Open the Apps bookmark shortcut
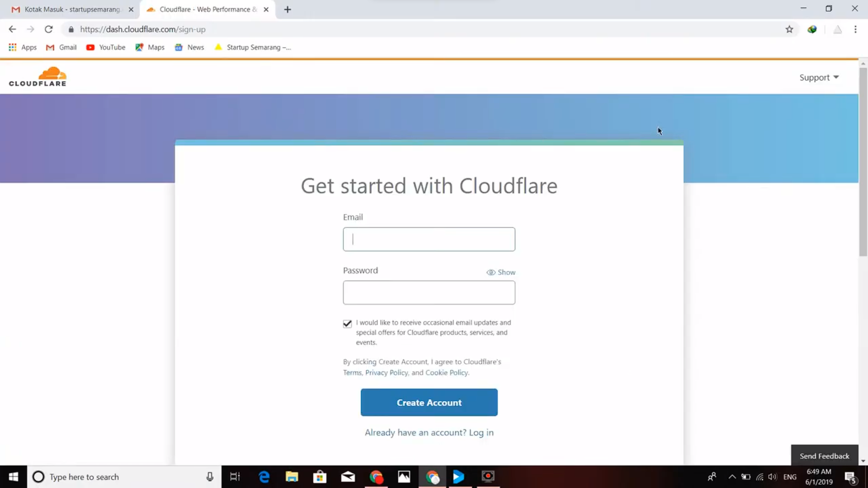 click(x=23, y=47)
